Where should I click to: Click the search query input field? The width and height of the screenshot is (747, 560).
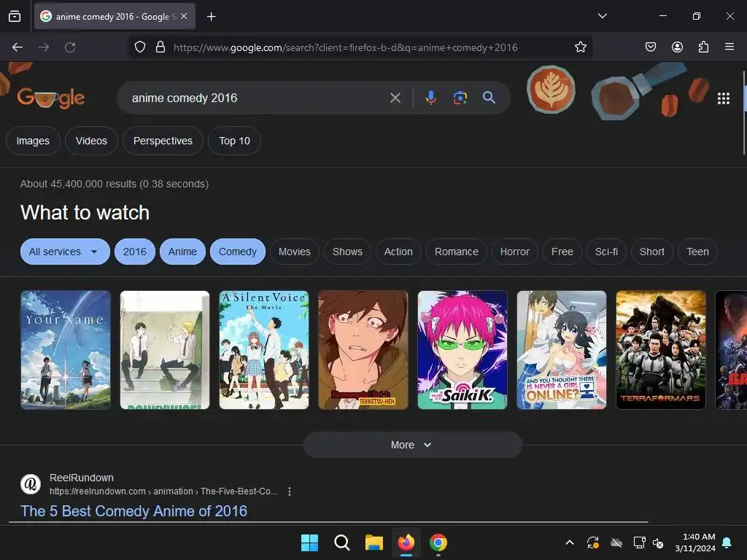[x=258, y=98]
